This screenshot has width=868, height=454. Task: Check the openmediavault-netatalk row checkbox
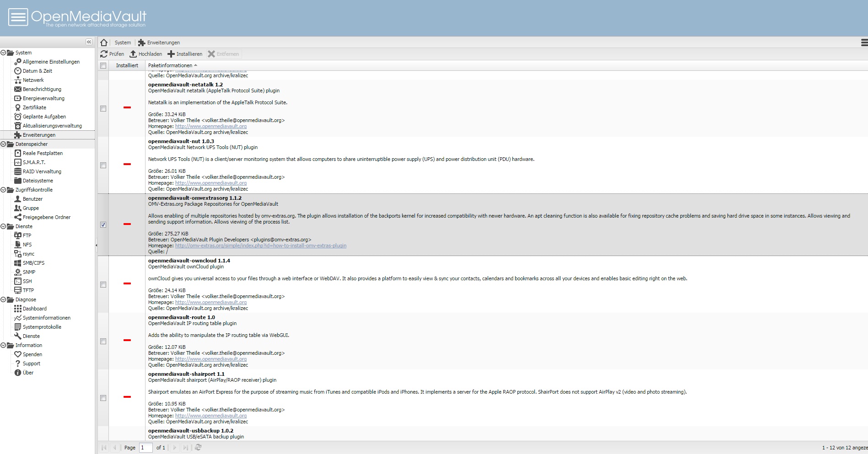(103, 108)
